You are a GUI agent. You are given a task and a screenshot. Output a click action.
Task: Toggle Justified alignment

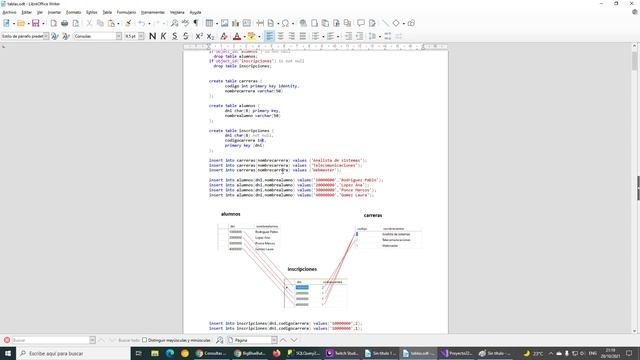pyautogui.click(x=302, y=36)
